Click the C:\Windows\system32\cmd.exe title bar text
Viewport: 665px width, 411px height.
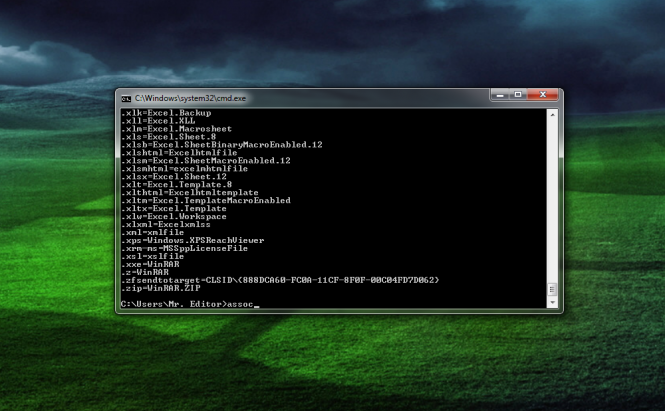(191, 98)
